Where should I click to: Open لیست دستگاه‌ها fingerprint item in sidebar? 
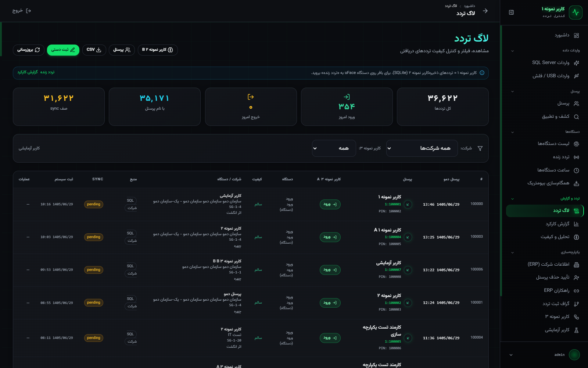545,144
